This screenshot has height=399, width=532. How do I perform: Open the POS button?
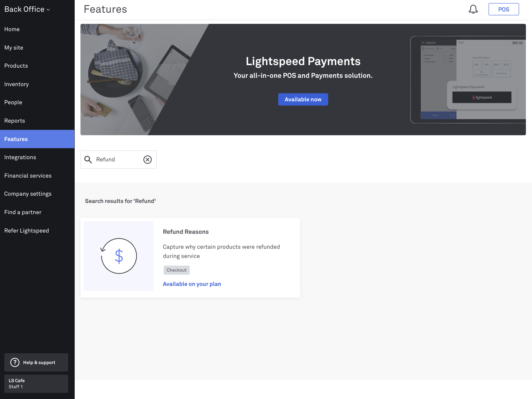[503, 9]
